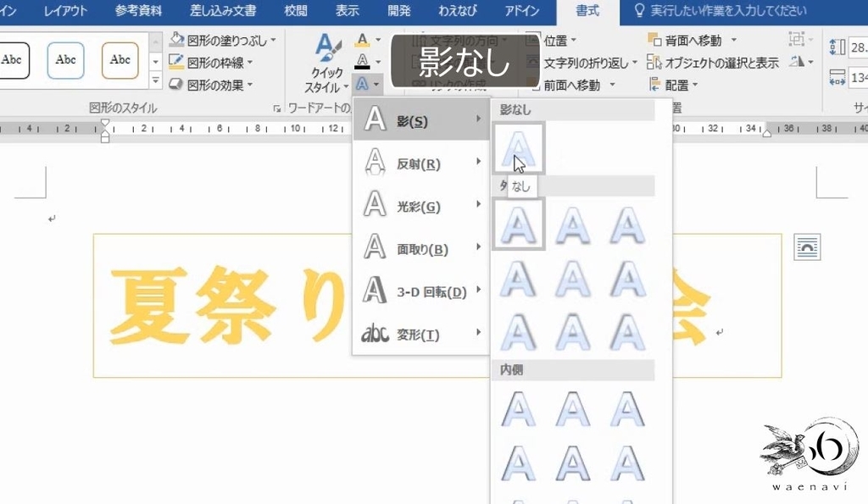Image resolution: width=868 pixels, height=504 pixels.
Task: Select first inner shadow preset in second row
Action: click(519, 462)
